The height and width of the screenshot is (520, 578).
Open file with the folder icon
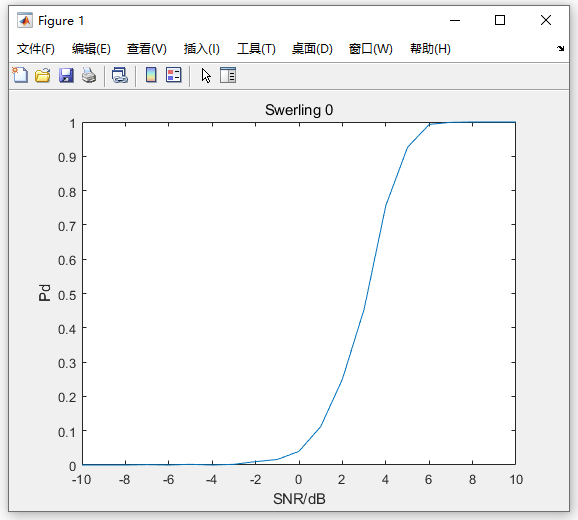point(43,75)
